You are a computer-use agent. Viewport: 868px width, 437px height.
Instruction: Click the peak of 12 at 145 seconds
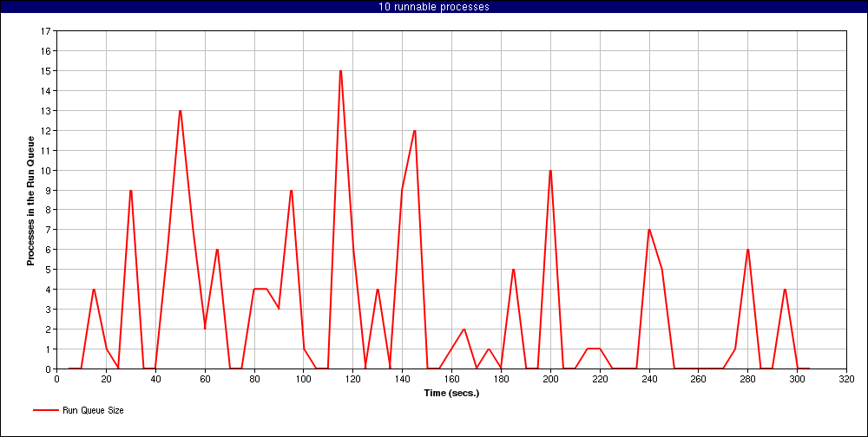point(415,131)
